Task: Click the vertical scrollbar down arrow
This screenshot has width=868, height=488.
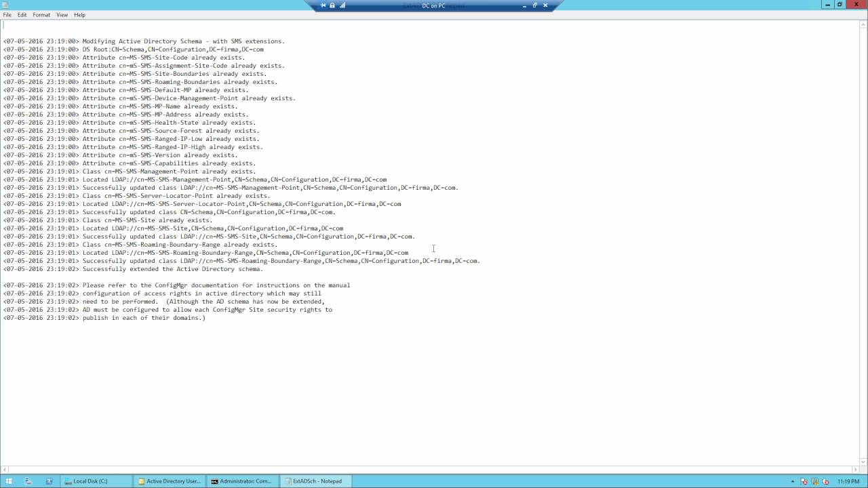Action: point(863,461)
